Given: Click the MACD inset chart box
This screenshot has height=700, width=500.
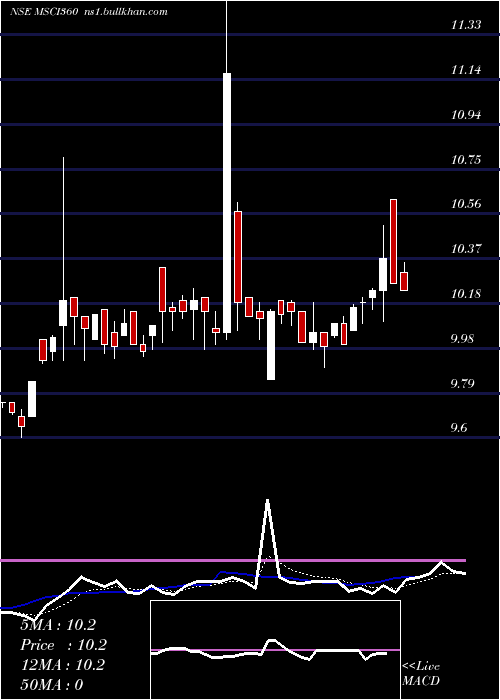Looking at the screenshot, I should (x=275, y=650).
